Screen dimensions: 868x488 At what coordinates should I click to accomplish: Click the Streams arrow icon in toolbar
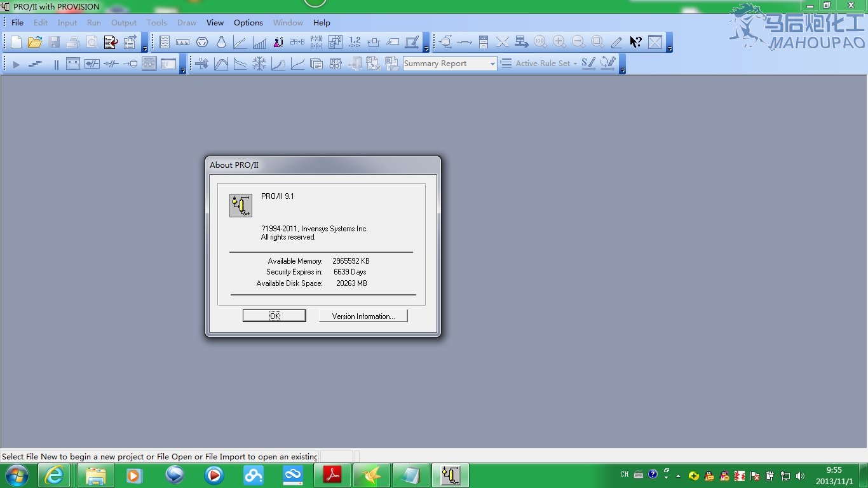pyautogui.click(x=465, y=43)
